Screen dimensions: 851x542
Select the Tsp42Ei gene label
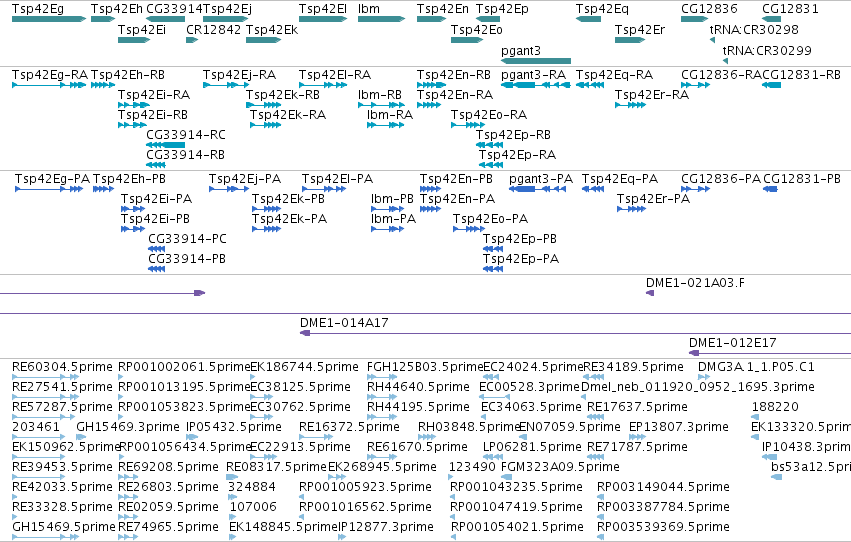(x=142, y=29)
